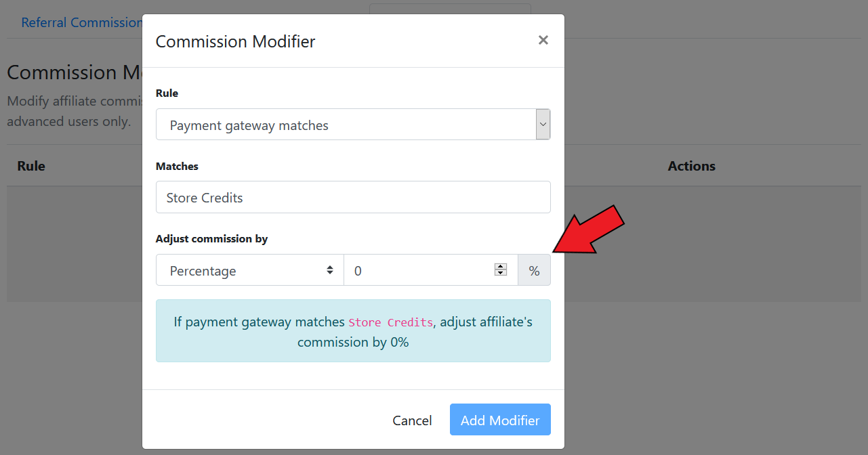Click the commission value number field
This screenshot has width=868, height=455.
pyautogui.click(x=431, y=270)
